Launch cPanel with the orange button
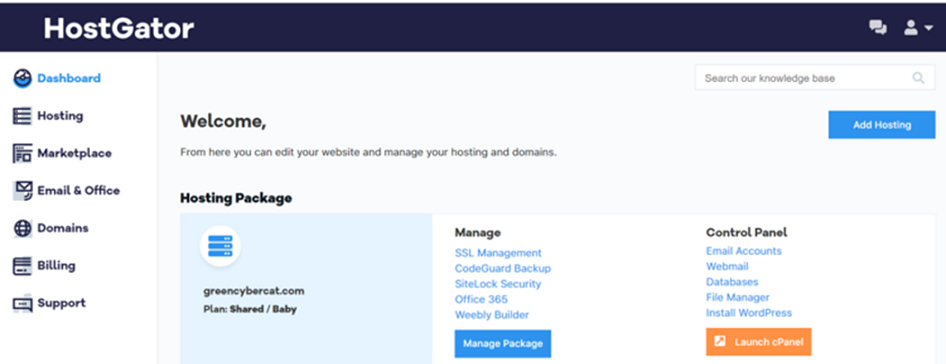Screen dimensions: 946x364 (x=758, y=342)
